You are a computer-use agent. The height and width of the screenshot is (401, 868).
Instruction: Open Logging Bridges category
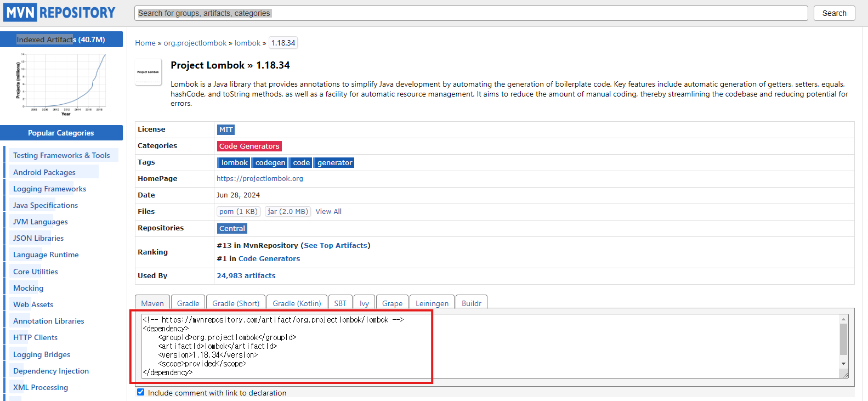click(x=42, y=354)
